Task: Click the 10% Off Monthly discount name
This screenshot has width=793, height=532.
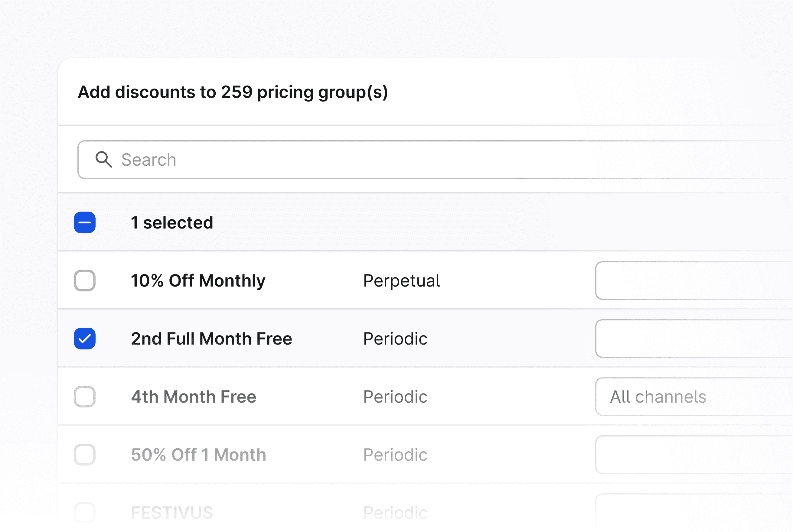Action: (x=198, y=281)
